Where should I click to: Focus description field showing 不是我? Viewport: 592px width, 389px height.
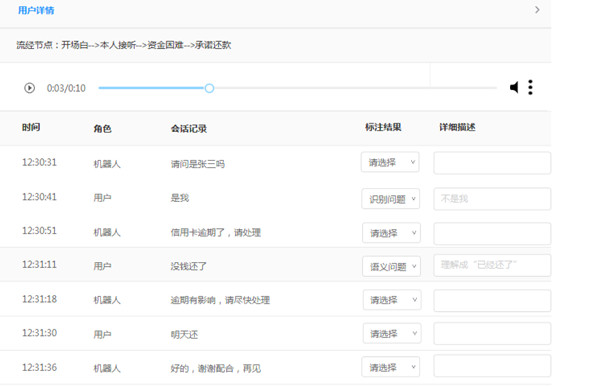click(x=492, y=199)
